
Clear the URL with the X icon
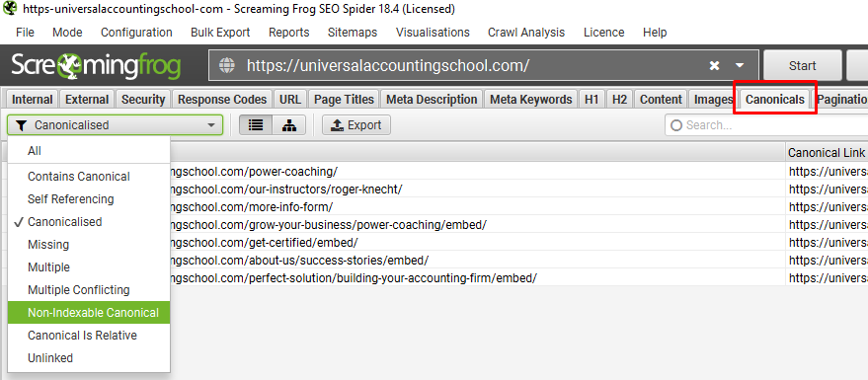pos(715,66)
